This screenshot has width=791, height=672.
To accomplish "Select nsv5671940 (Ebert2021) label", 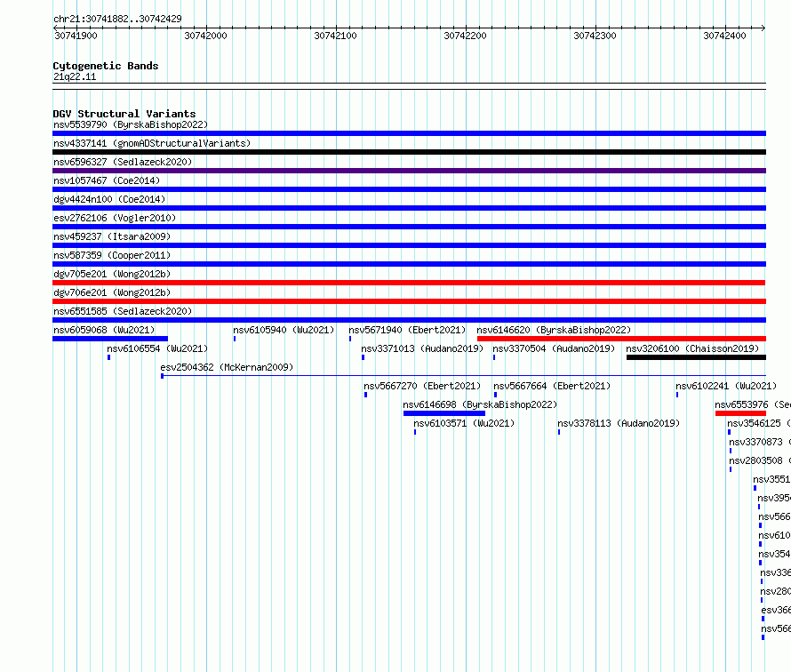I will pos(407,330).
